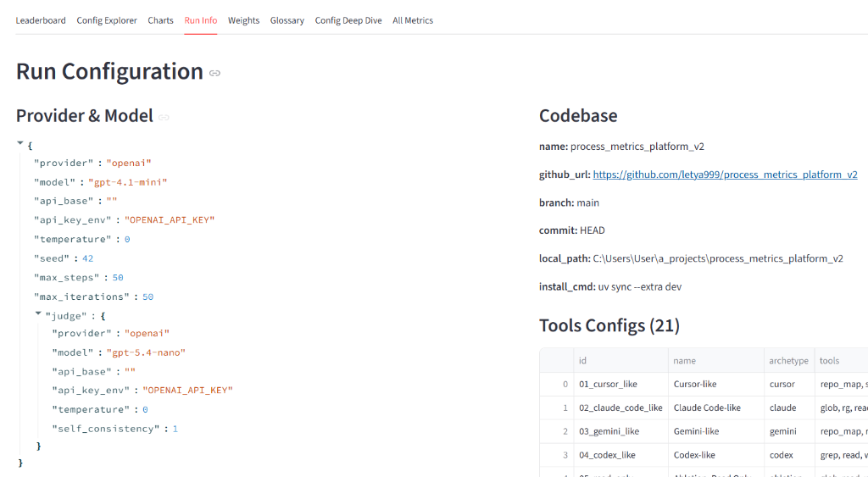
Task: Click the Claude Code-like name cell
Action: click(x=715, y=408)
